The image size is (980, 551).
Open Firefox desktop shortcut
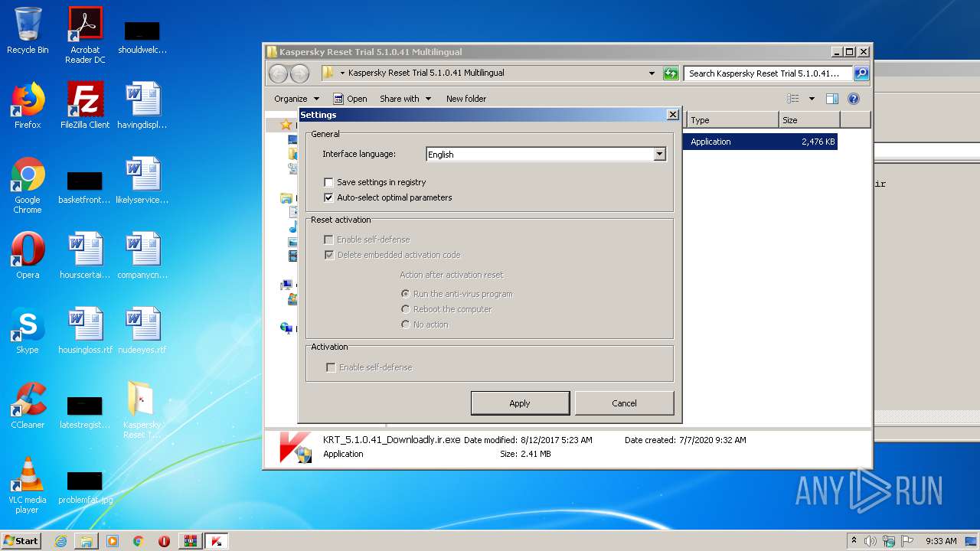(x=28, y=106)
